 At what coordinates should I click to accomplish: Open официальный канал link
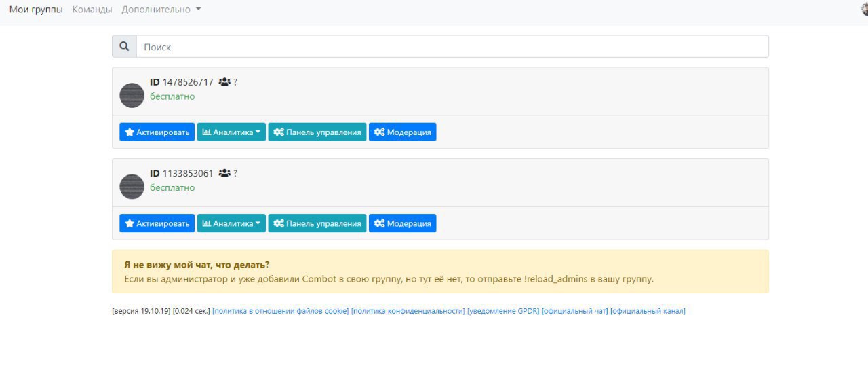tap(648, 311)
